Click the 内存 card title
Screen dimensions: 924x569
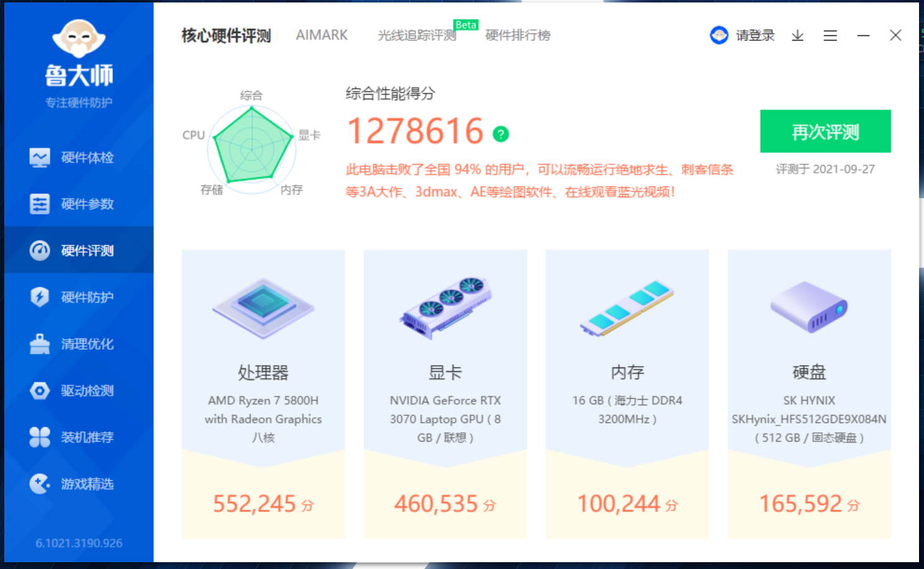pyautogui.click(x=627, y=372)
